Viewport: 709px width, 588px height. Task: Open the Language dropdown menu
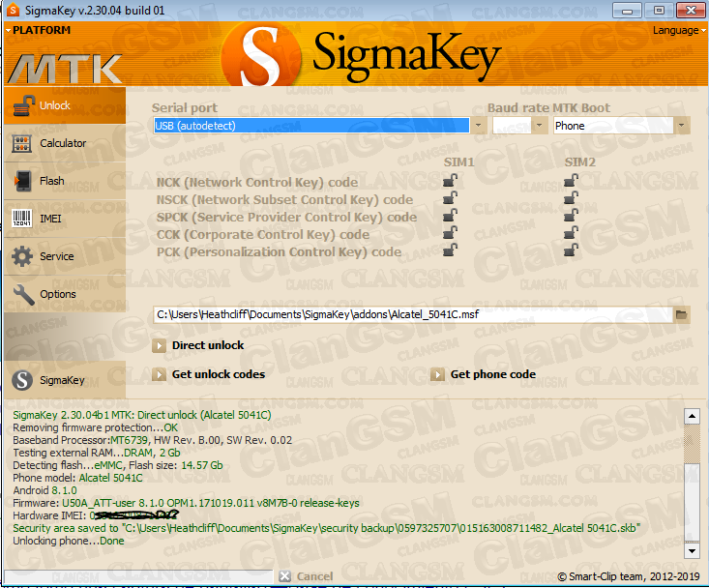coord(679,30)
